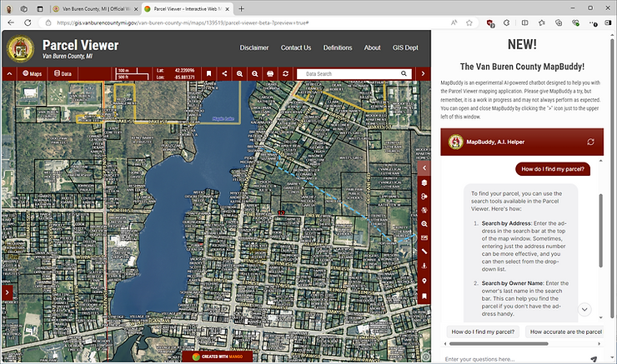Image resolution: width=617 pixels, height=364 pixels.
Task: Click the Read aloud icon in address bar
Action: click(454, 22)
